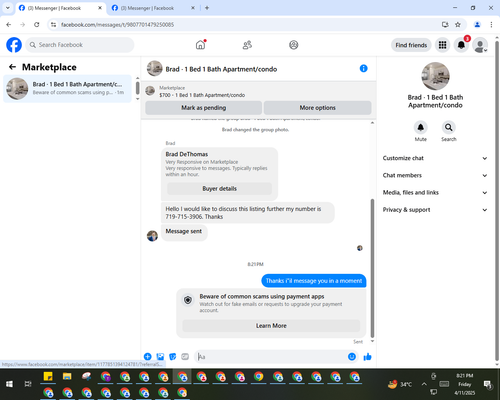Image resolution: width=500 pixels, height=400 pixels.
Task: Search in conversation magnifier icon
Action: pos(449,127)
